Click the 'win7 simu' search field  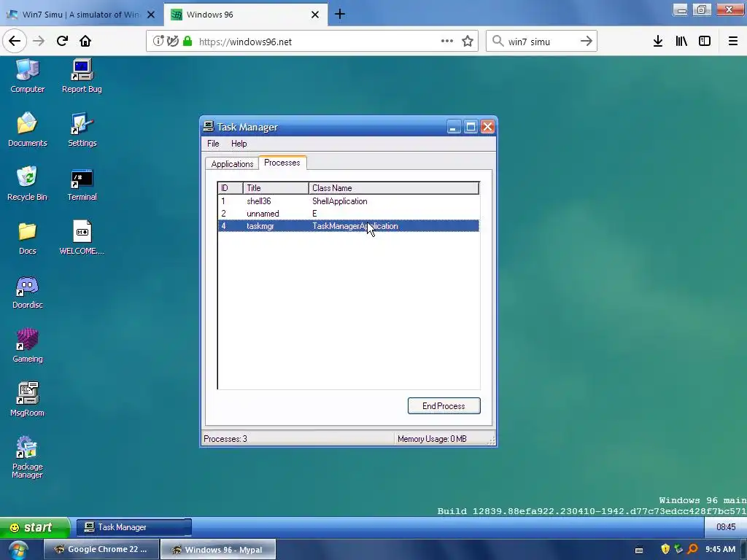tap(541, 42)
